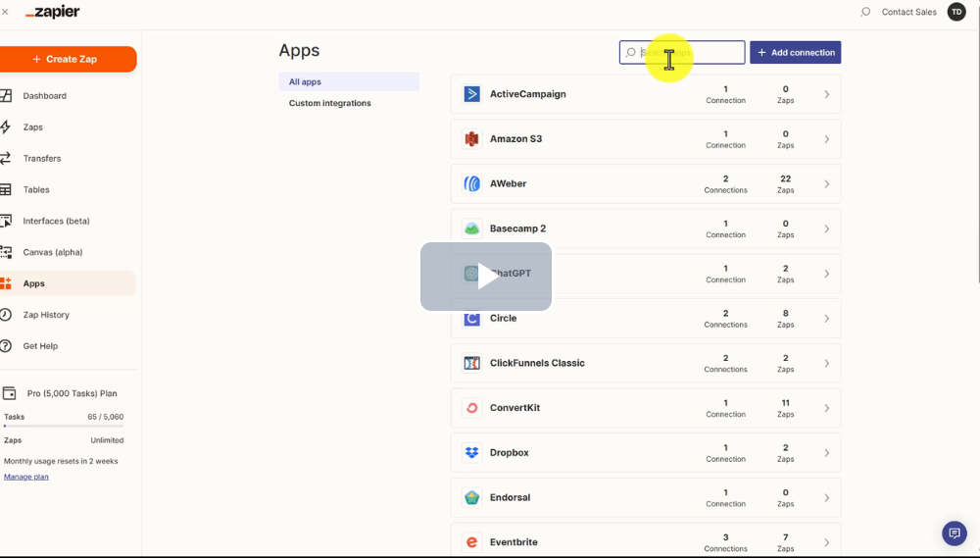Expand the Circle row chevron
This screenshot has width=980, height=559.
coord(826,319)
